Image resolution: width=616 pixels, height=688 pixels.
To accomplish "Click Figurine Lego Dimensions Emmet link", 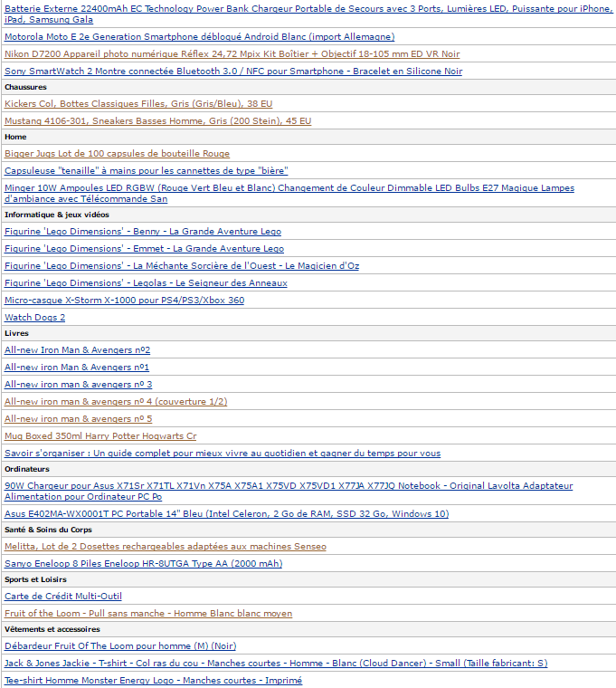I will [144, 248].
